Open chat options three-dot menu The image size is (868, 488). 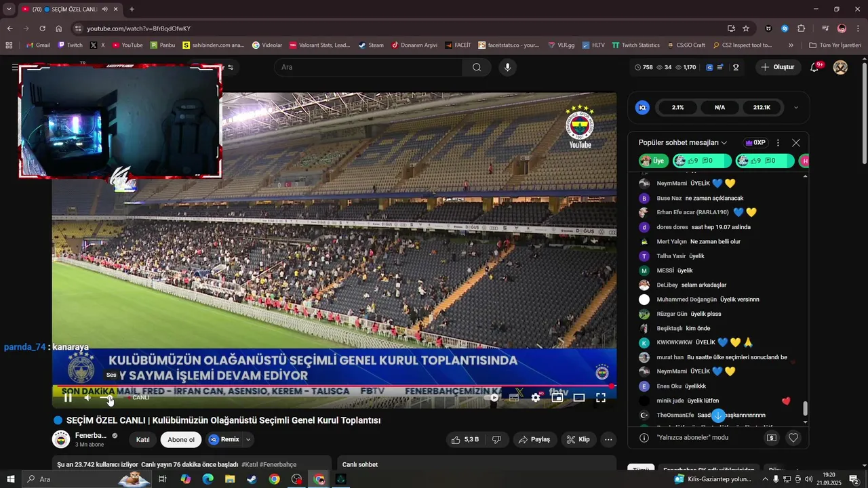tap(778, 143)
